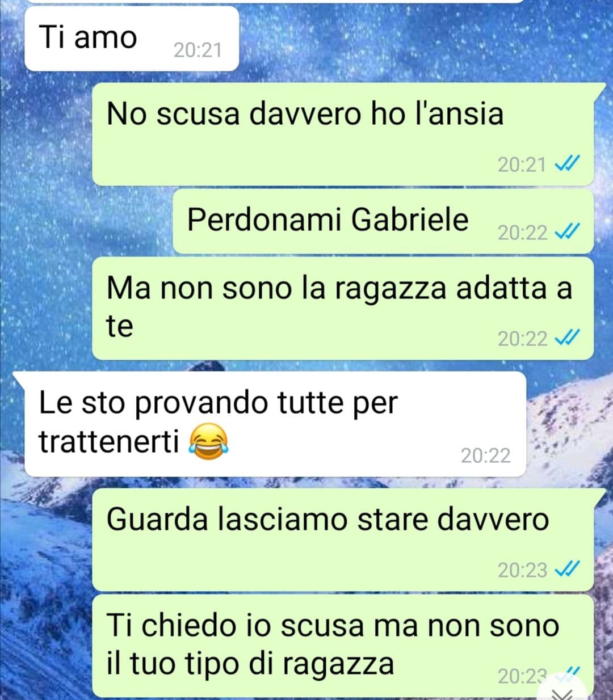Tap blue read ticks on "Perdonami Gabriele" message
Image resolution: width=613 pixels, height=700 pixels.
tap(566, 232)
